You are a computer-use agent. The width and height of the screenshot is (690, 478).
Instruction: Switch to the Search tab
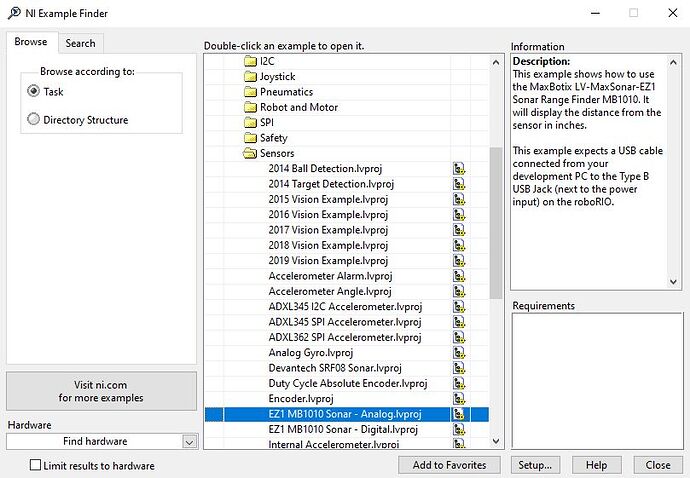click(x=81, y=43)
